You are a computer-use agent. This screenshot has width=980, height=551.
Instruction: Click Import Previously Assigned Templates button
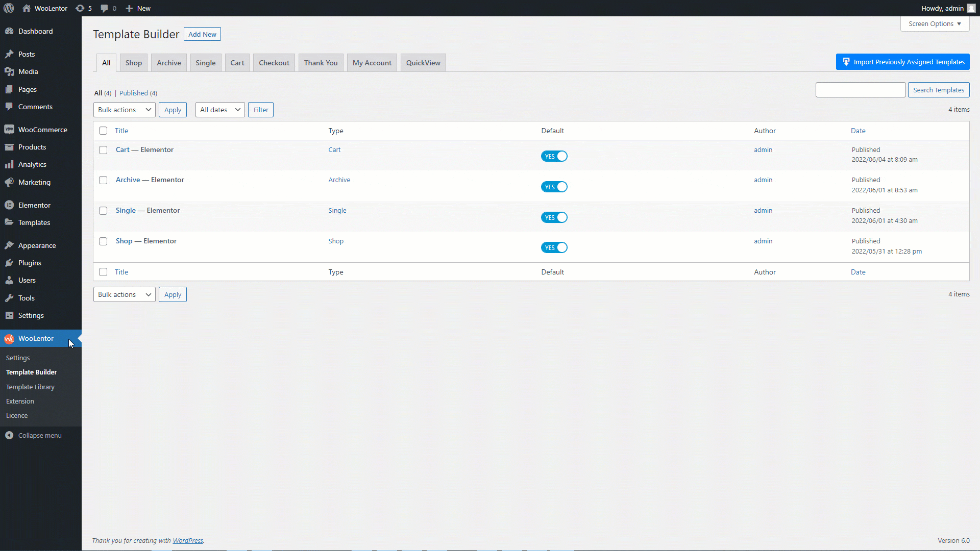pos(903,62)
